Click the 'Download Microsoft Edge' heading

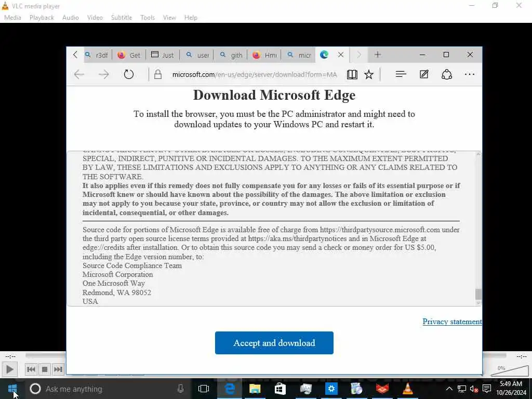coord(274,96)
